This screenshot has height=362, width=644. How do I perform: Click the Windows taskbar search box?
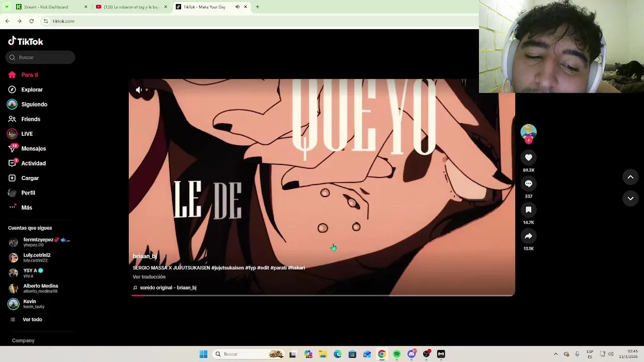tap(249, 354)
